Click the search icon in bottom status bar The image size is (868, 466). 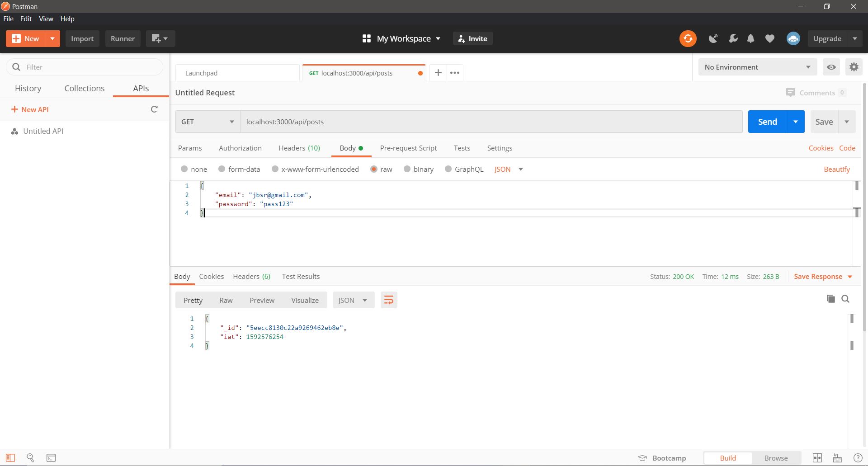coord(30,458)
